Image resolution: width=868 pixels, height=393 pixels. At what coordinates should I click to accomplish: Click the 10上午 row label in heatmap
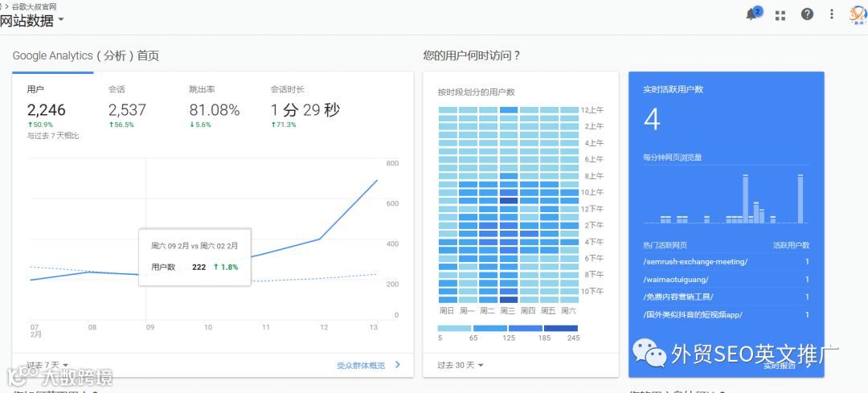pyautogui.click(x=592, y=192)
